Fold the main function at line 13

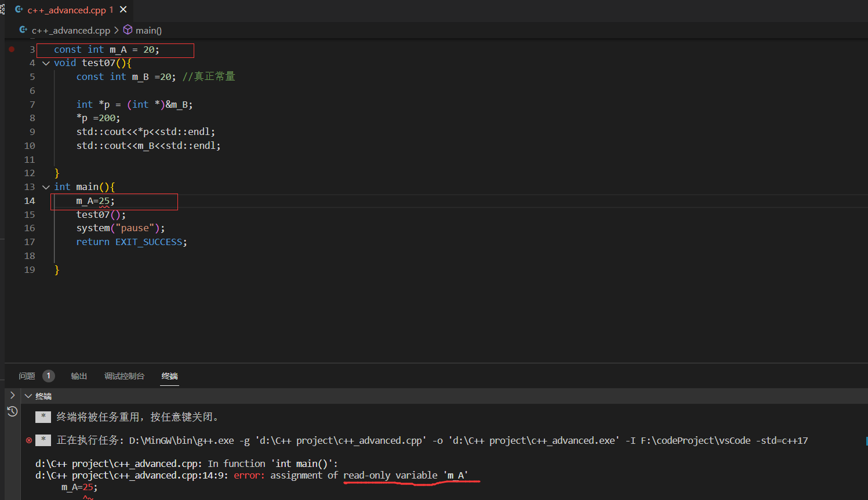46,187
